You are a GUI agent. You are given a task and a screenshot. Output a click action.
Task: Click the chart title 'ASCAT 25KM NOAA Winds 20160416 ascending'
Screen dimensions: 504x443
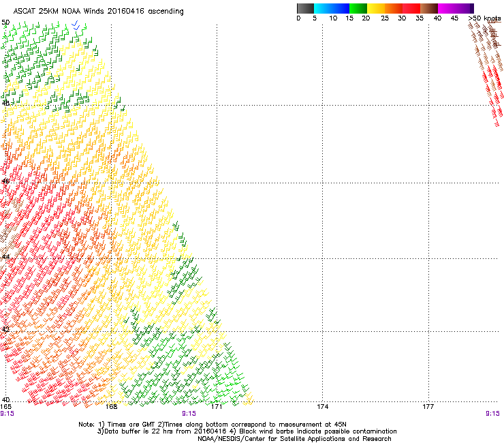click(x=98, y=12)
